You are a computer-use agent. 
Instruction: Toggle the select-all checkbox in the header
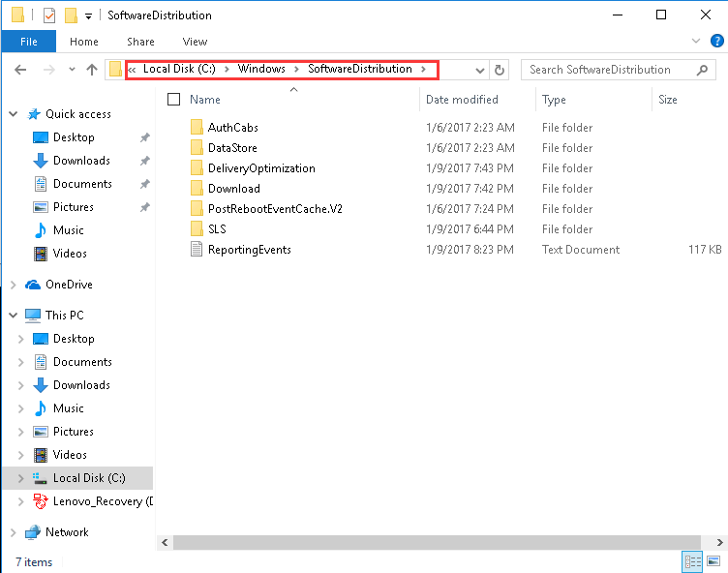tap(173, 100)
